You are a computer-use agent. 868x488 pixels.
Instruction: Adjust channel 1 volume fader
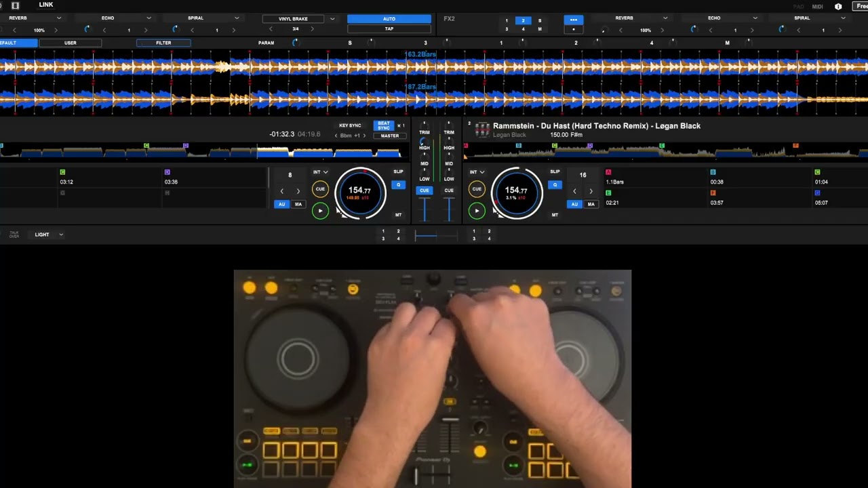coord(425,209)
